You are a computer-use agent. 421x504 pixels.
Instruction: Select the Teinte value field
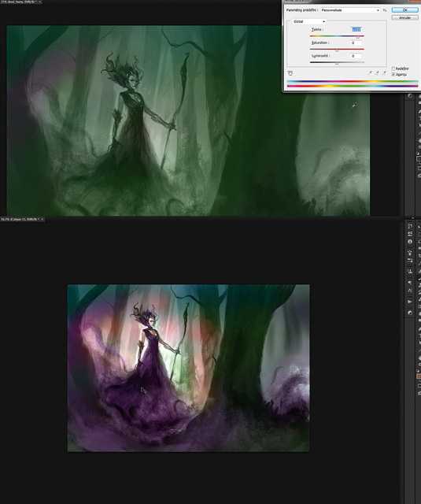tap(356, 29)
